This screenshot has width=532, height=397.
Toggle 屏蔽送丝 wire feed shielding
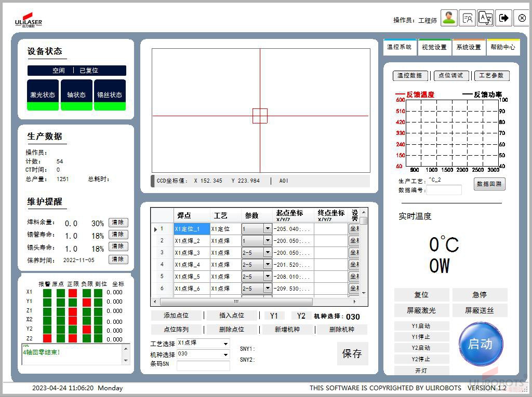tap(480, 311)
